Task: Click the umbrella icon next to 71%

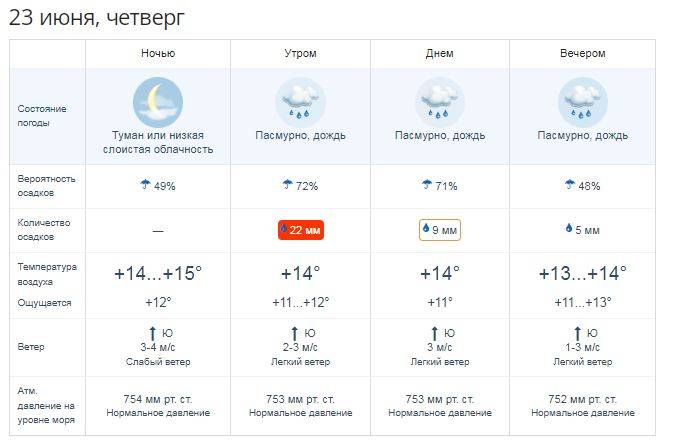Action: click(x=427, y=184)
